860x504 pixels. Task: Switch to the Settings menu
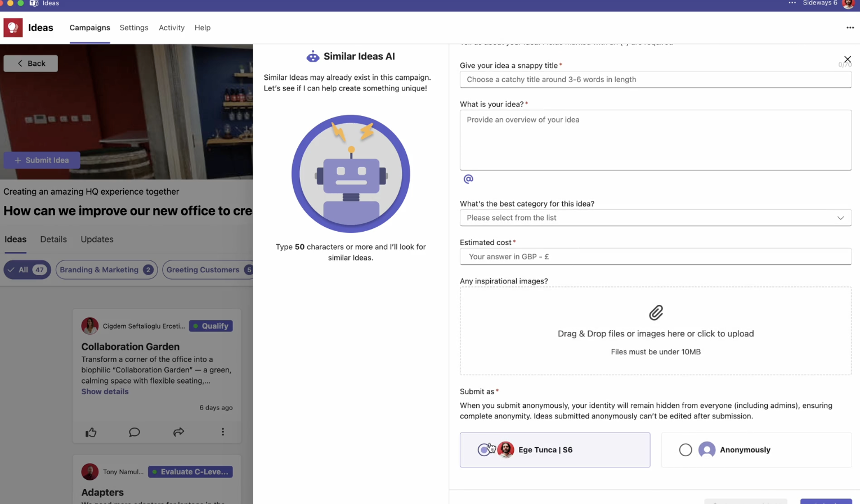tap(134, 28)
